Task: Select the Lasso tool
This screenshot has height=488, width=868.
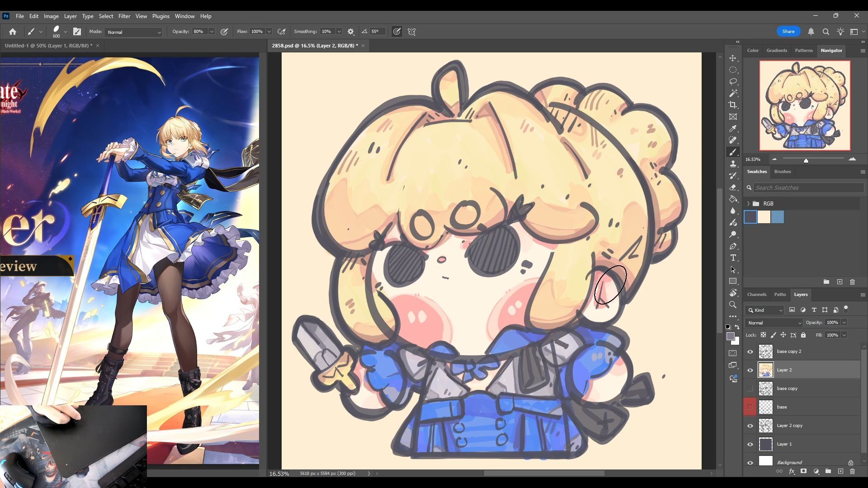Action: coord(733,82)
